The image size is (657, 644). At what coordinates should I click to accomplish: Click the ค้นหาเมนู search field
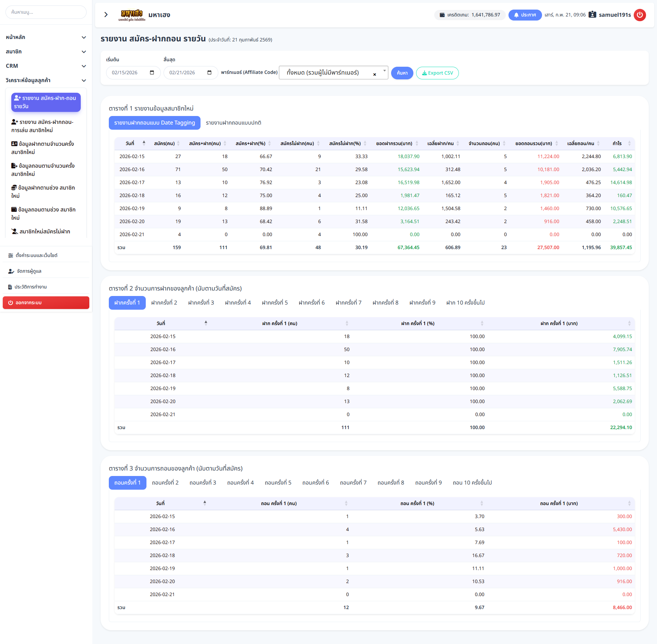46,12
